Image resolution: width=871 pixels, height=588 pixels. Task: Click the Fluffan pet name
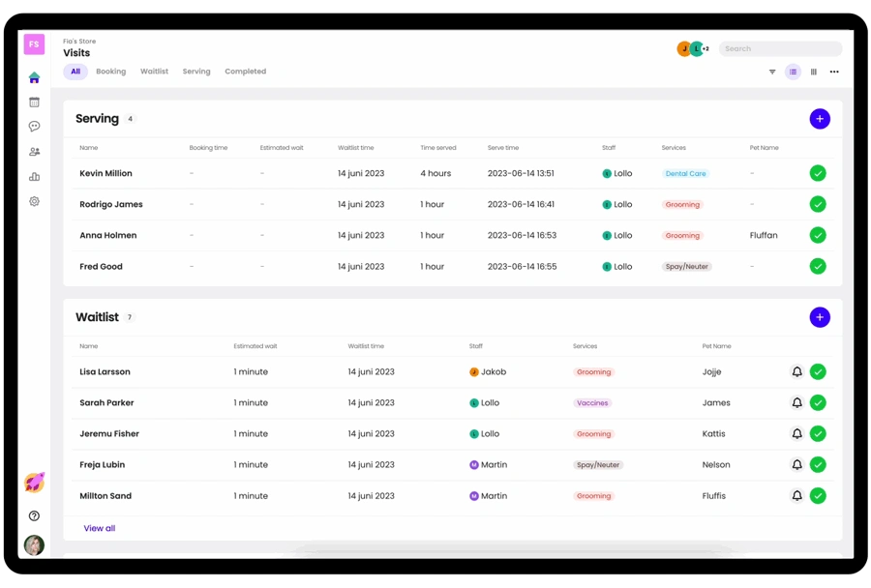[x=764, y=235]
